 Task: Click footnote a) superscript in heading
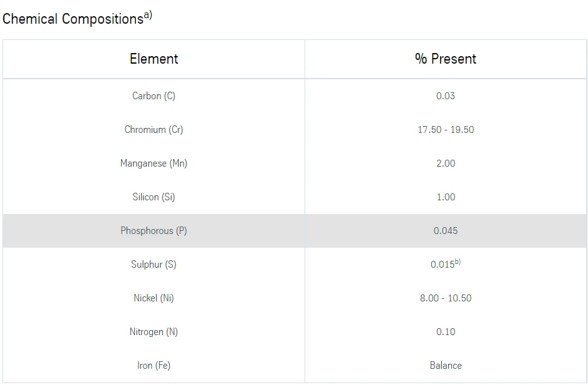coord(148,15)
